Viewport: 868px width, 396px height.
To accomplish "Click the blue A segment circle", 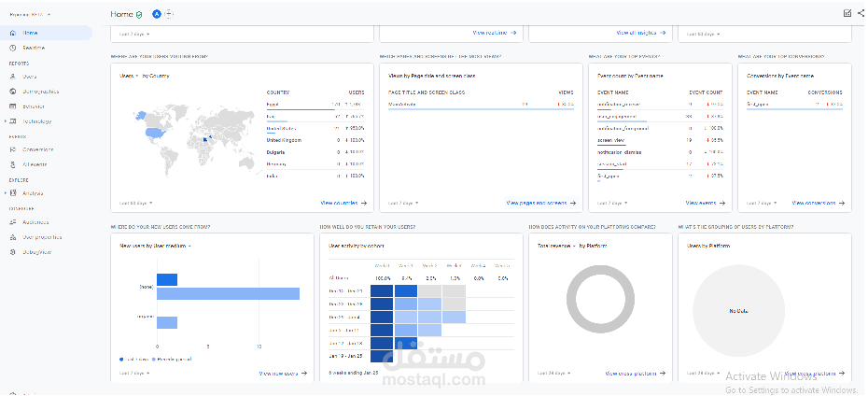I will click(157, 14).
